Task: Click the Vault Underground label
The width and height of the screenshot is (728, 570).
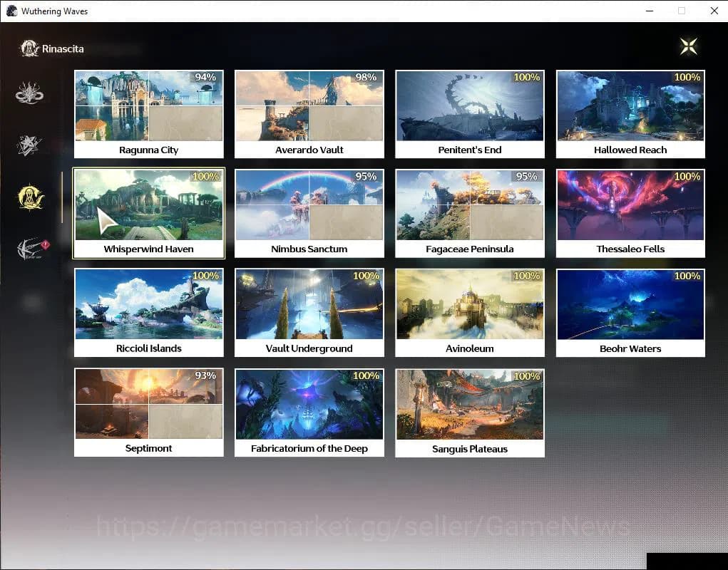Action: pos(309,348)
